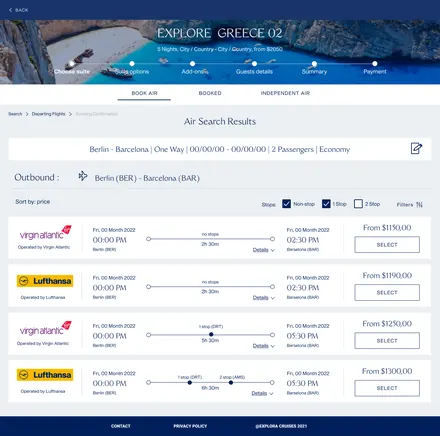
Task: Click the 'Explore Greece 02' title
Action: (220, 33)
